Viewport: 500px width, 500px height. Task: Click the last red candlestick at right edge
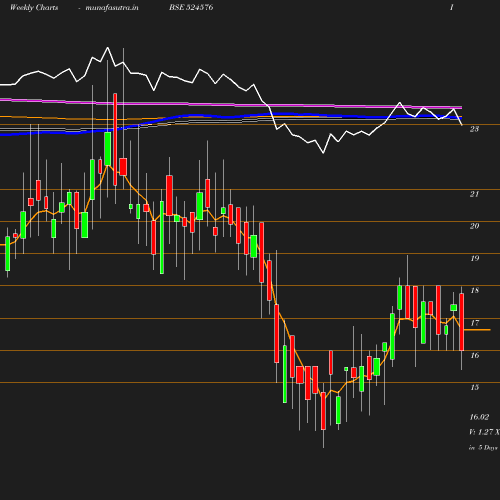[x=462, y=322]
